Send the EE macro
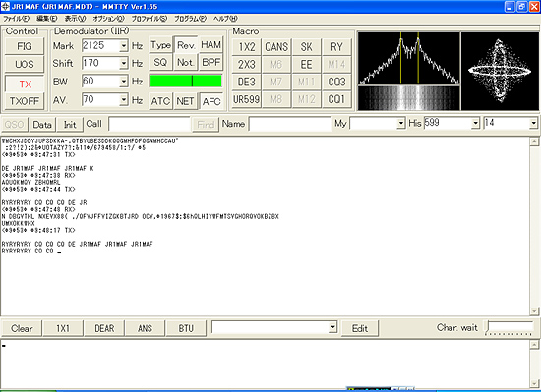Image resolution: width=541 pixels, height=392 pixels. point(306,65)
